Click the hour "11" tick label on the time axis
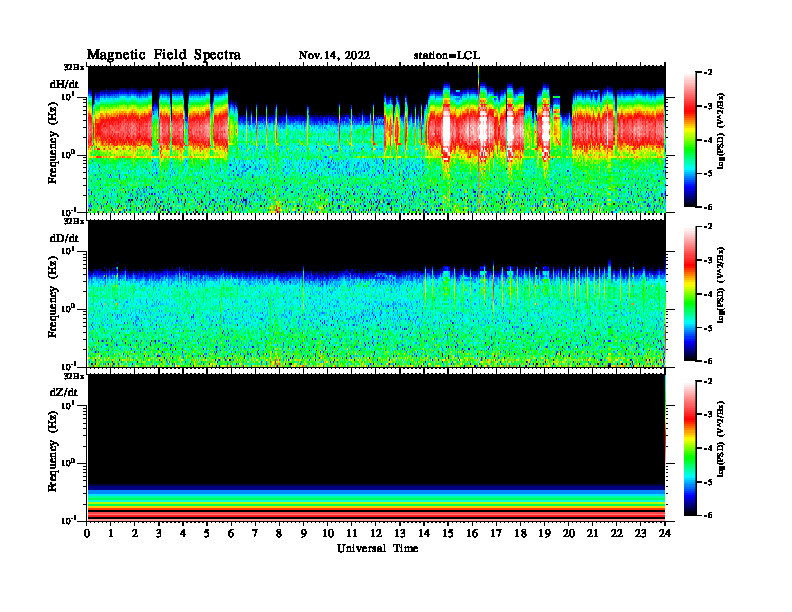 point(352,533)
